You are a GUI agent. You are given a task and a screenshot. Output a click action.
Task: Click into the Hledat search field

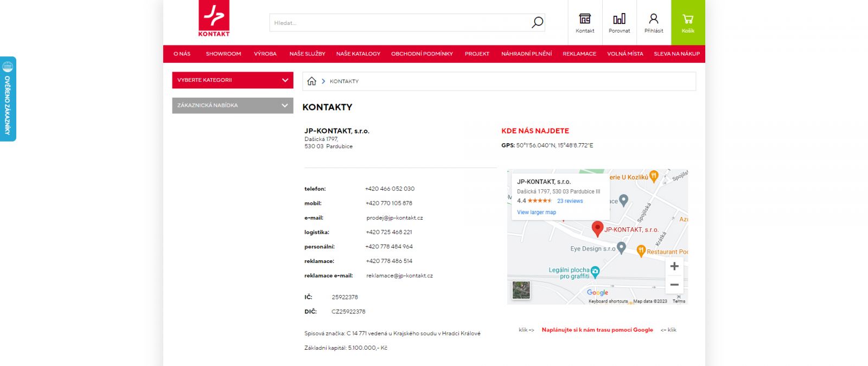399,23
